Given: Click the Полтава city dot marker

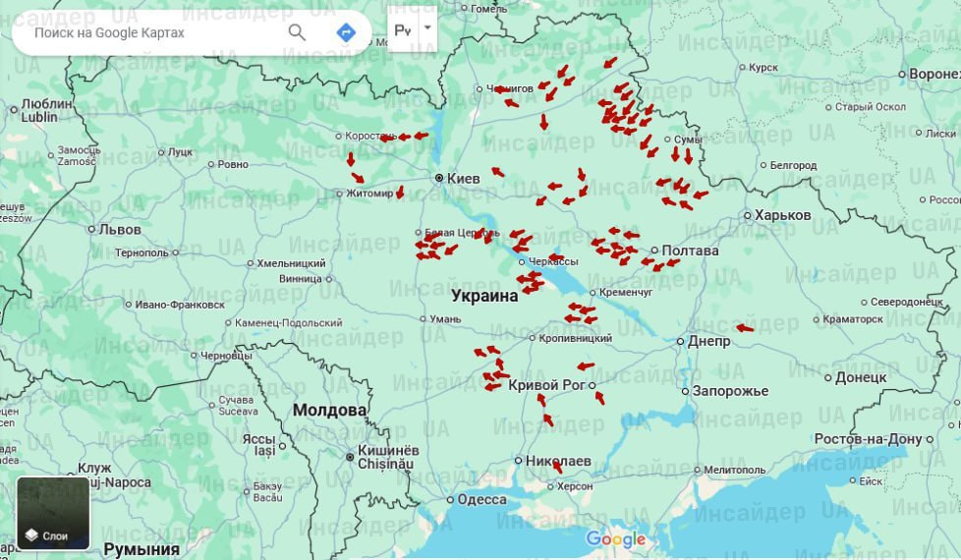Looking at the screenshot, I should click(654, 251).
